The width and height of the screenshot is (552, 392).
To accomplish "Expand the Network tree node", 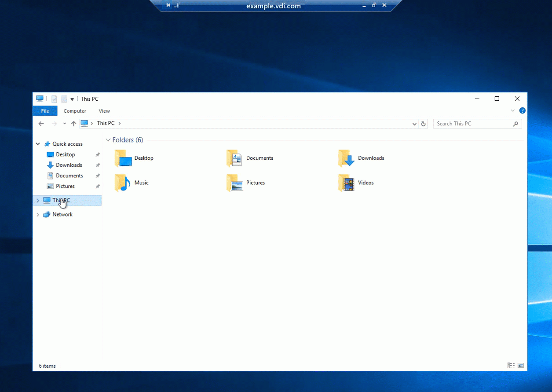I will tap(38, 215).
